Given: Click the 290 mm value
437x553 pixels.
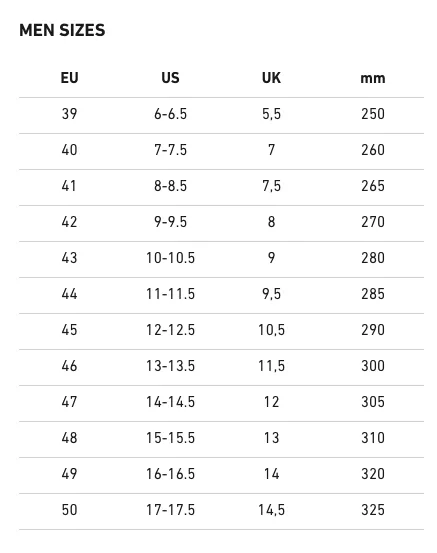Looking at the screenshot, I should pos(373,330).
